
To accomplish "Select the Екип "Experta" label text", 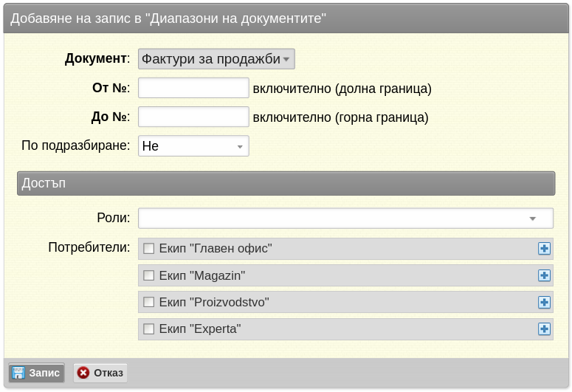I will (200, 329).
